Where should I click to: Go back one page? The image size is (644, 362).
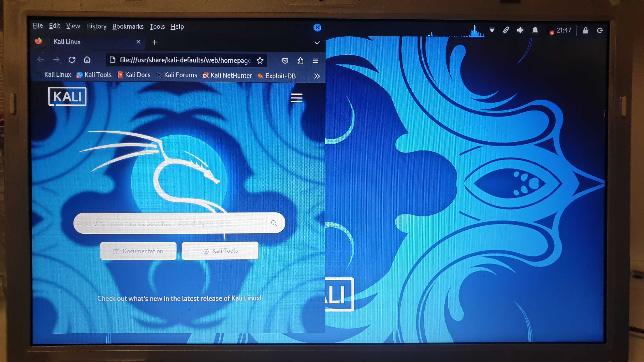click(40, 60)
